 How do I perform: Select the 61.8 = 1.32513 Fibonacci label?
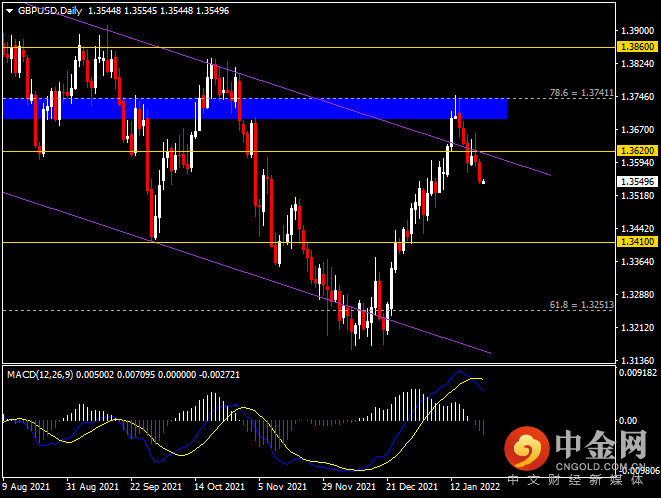click(x=581, y=304)
